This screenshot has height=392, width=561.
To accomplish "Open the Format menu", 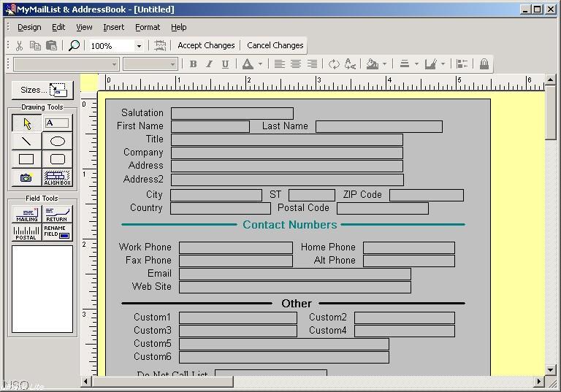I will [x=148, y=27].
